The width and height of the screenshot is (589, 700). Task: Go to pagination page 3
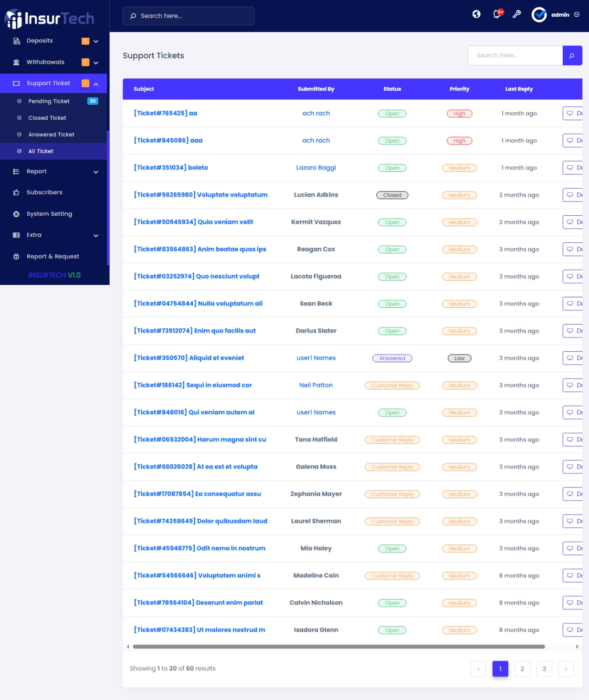pos(544,669)
